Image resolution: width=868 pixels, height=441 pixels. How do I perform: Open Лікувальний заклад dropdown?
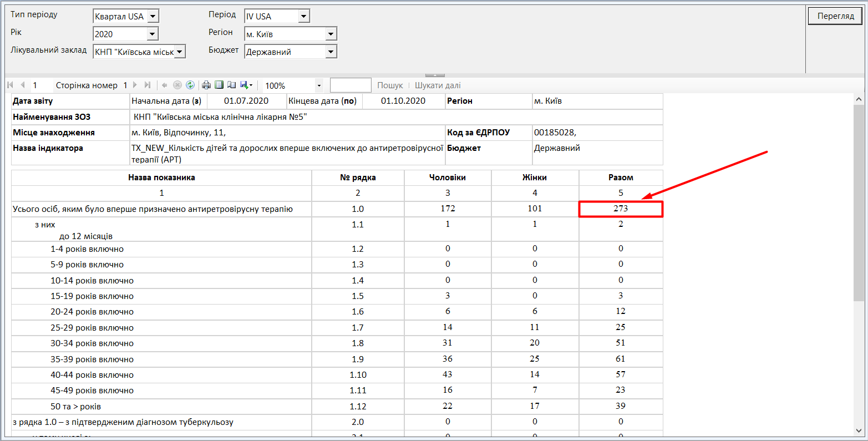(180, 52)
